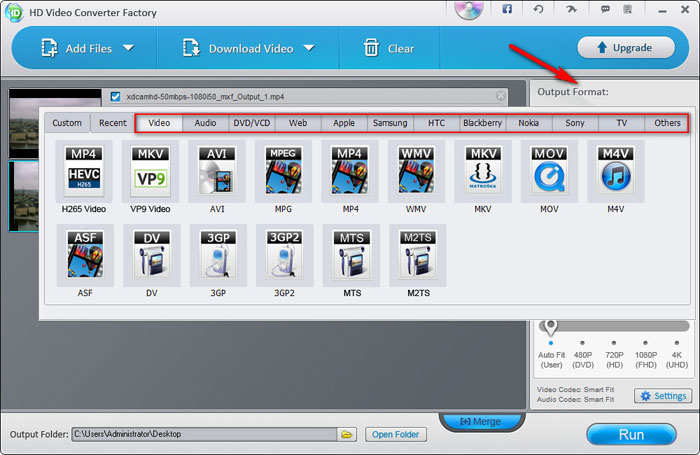Choose the DV camcorder format icon

152,255
